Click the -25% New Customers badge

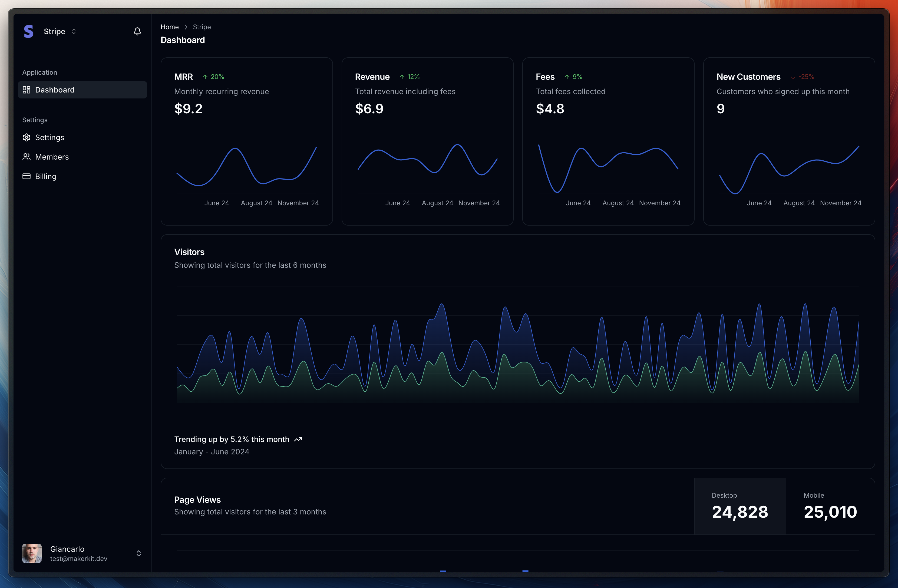click(803, 77)
